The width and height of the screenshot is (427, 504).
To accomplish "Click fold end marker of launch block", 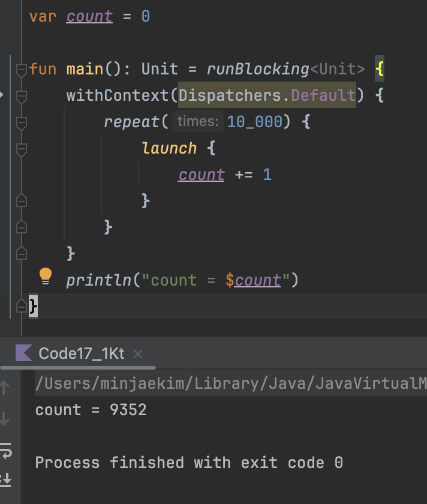I will click(22, 200).
